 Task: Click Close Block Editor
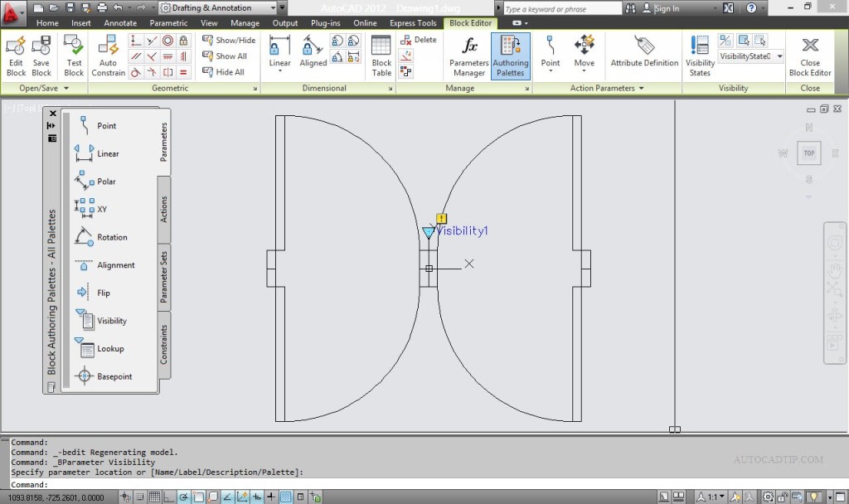[x=810, y=56]
